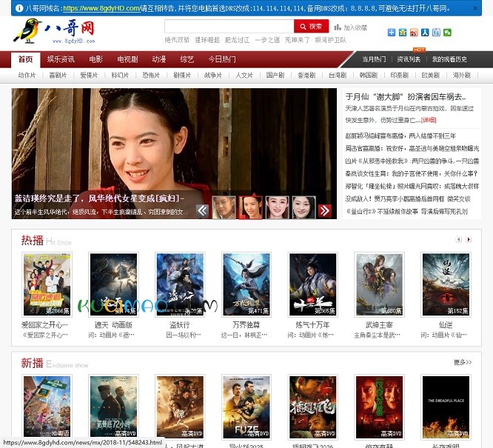493x448 pixels.
Task: Select 韩国剧 category
Action: click(368, 76)
